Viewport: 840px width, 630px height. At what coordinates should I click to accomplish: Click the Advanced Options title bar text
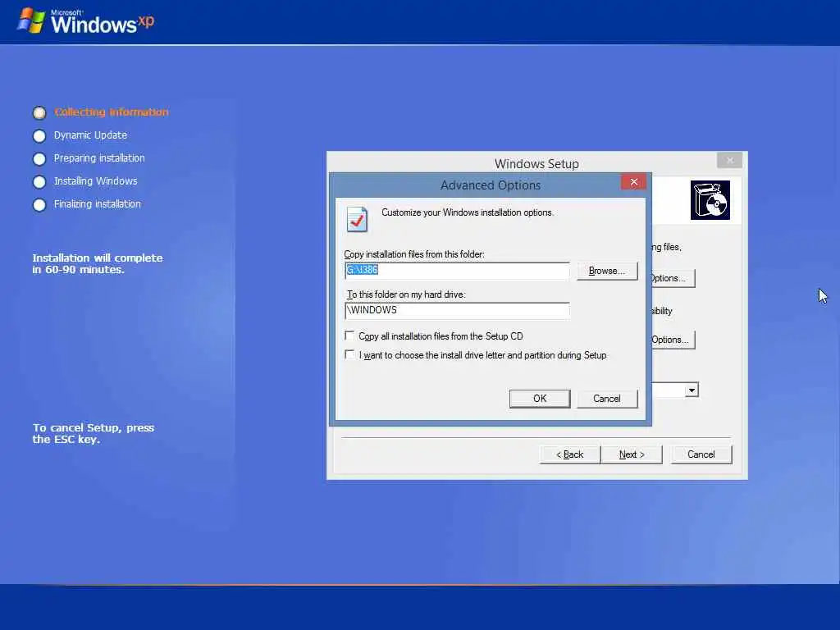(x=491, y=185)
